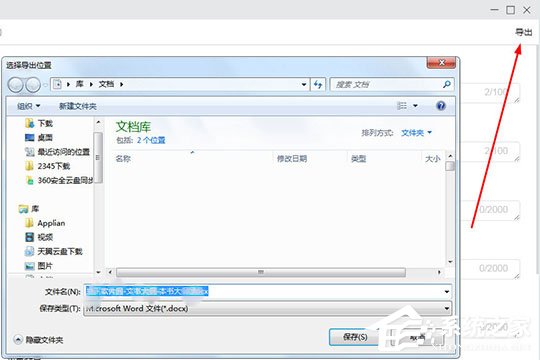540x360 pixels.
Task: Open the help question mark icon
Action: tap(441, 106)
